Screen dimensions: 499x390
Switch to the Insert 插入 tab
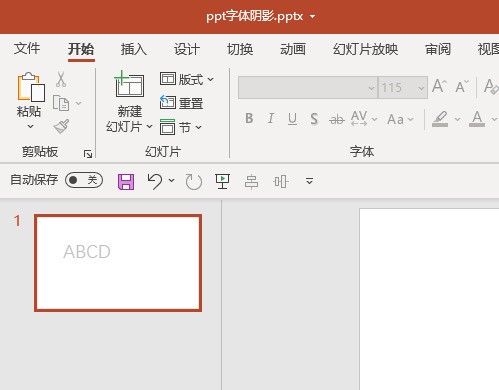tap(134, 49)
